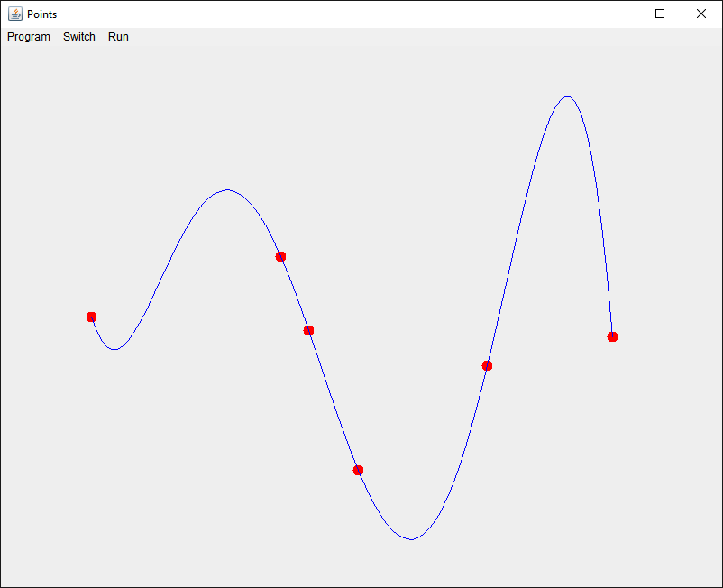Viewport: 723px width, 588px height.
Task: Open the Switch menu
Action: [x=79, y=37]
